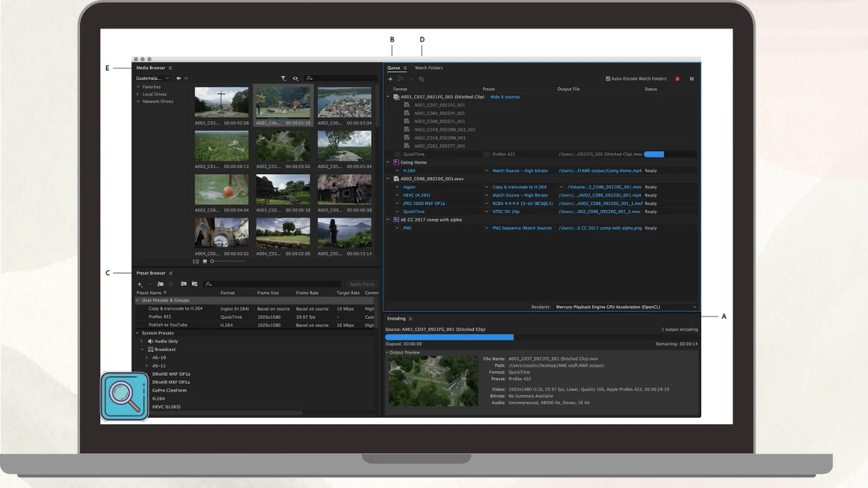
Task: Open the Guatemala folder dropdown
Action: pyautogui.click(x=153, y=79)
